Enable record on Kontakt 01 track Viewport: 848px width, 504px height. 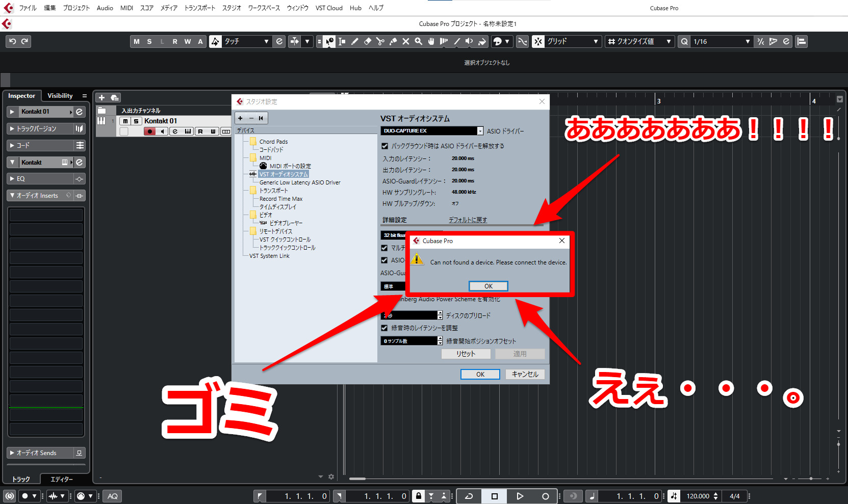pyautogui.click(x=149, y=131)
